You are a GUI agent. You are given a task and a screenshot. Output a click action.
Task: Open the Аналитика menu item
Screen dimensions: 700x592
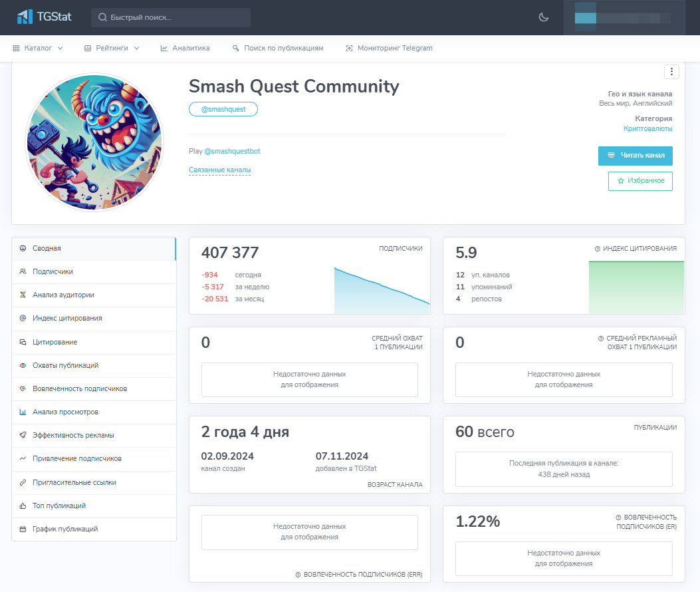[185, 49]
